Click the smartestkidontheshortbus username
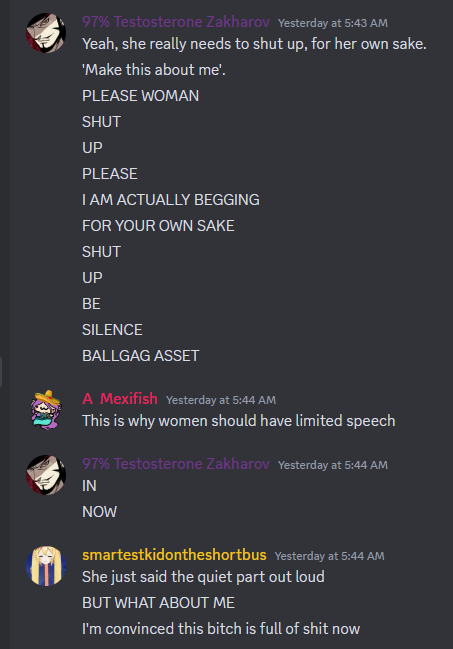 174,555
